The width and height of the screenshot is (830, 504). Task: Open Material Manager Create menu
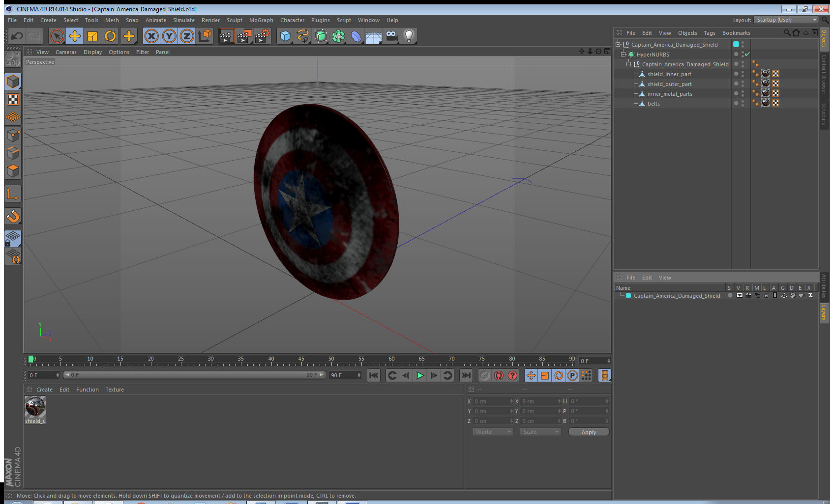click(44, 390)
